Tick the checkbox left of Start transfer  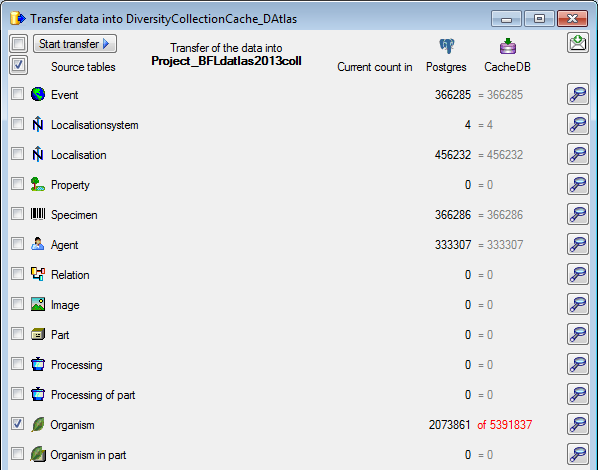tap(18, 43)
